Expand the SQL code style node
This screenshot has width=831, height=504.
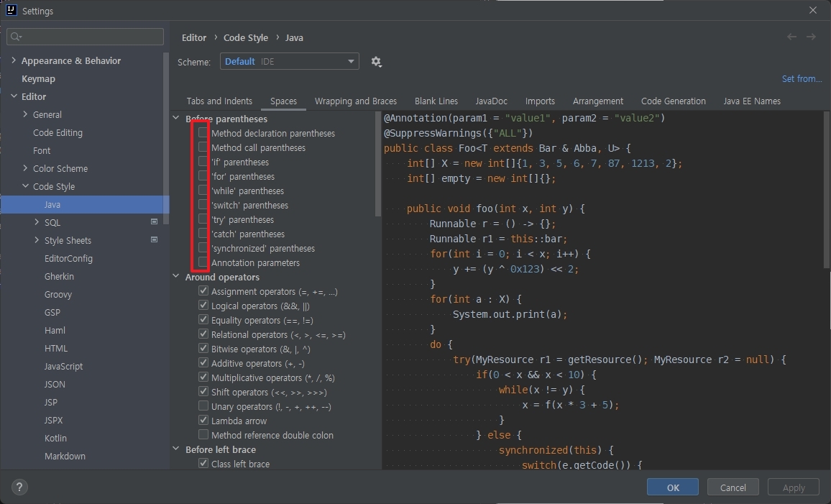(x=37, y=222)
